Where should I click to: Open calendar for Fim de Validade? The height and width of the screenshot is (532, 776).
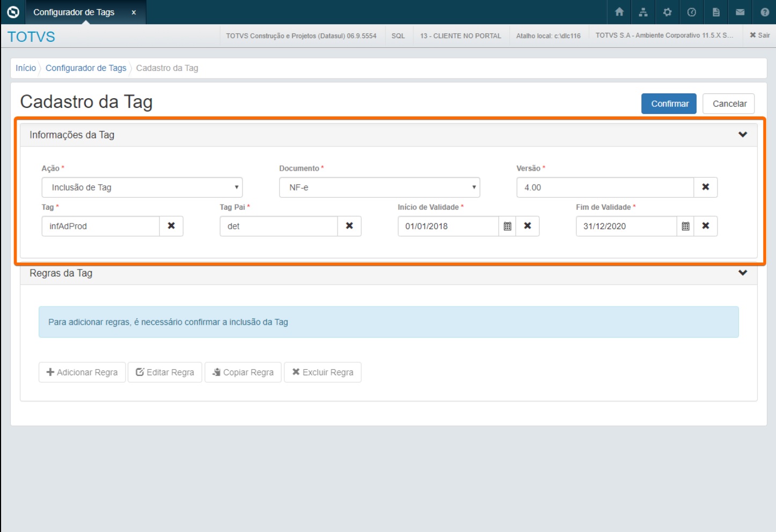pos(685,226)
